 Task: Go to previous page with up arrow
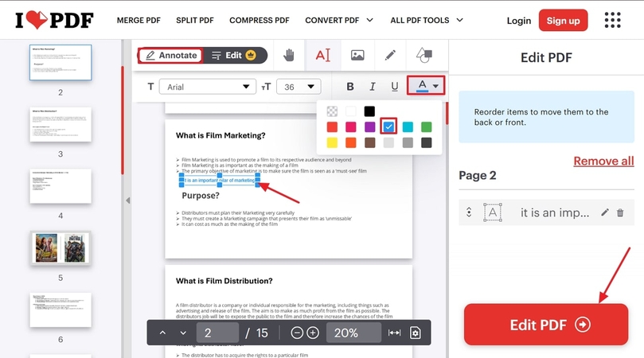(x=162, y=333)
